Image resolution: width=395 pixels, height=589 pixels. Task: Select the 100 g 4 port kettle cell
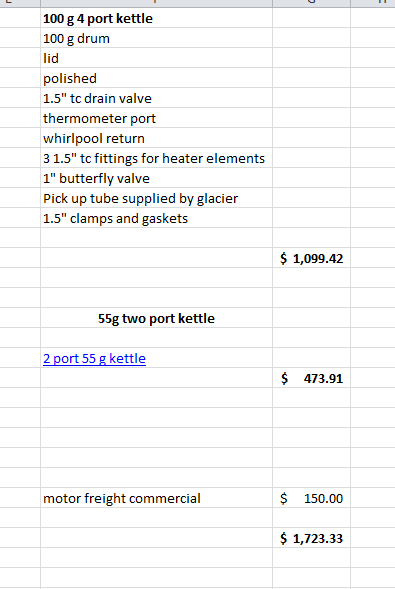click(156, 18)
